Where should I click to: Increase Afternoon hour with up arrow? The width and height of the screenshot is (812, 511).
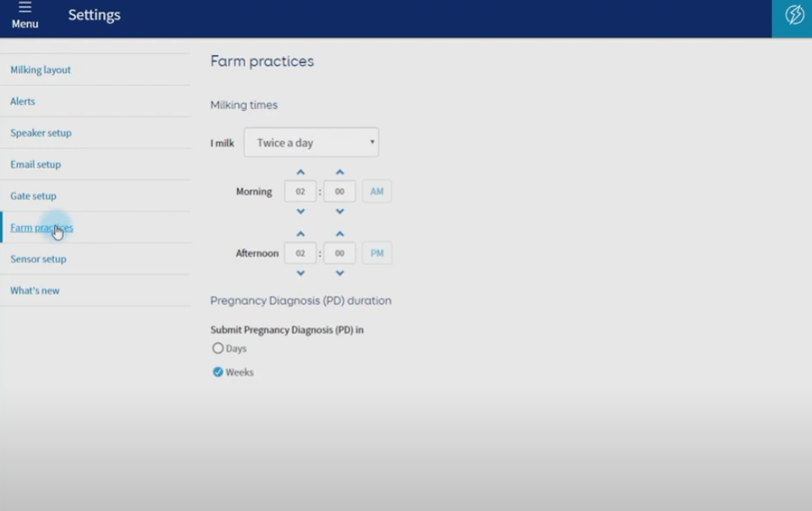pos(301,233)
